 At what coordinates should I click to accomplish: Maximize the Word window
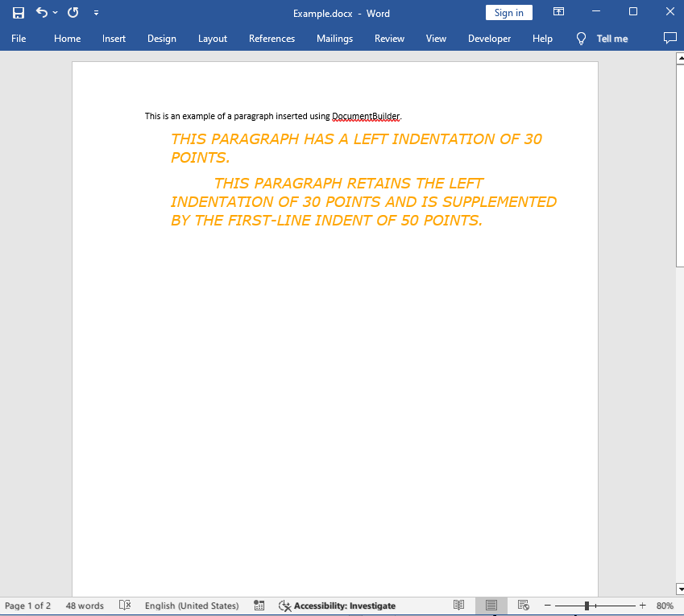pyautogui.click(x=633, y=12)
